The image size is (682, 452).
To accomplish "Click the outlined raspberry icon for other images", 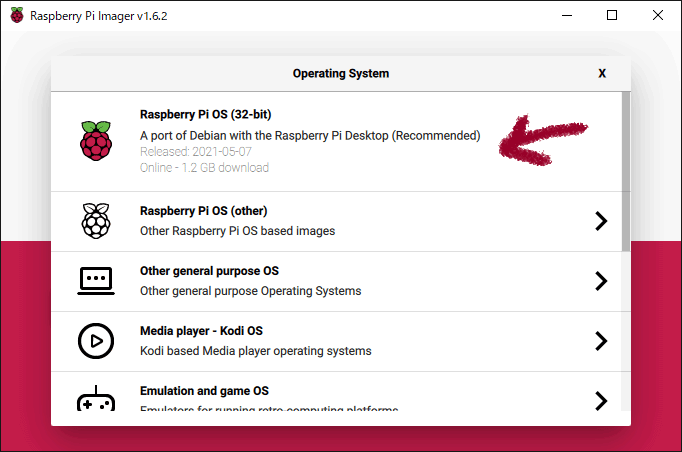I will tap(96, 221).
